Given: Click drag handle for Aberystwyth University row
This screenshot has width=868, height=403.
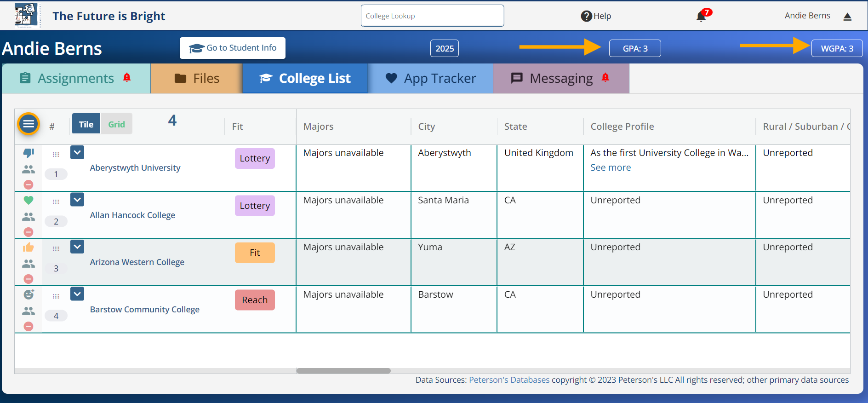Looking at the screenshot, I should click(x=56, y=155).
